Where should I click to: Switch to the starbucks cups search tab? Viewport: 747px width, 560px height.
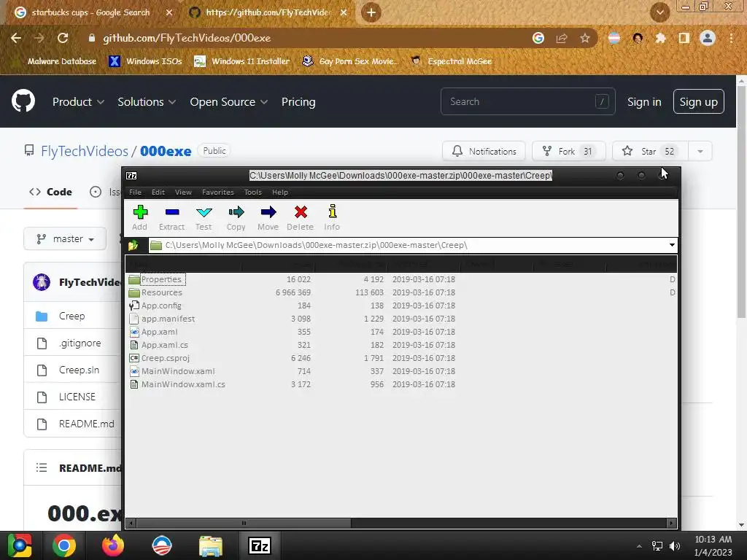tap(90, 12)
